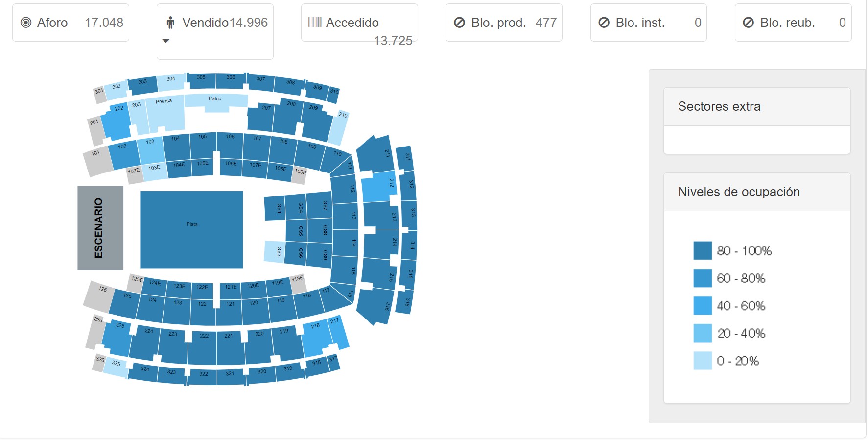Click the Accedido barcode icon

[315, 22]
